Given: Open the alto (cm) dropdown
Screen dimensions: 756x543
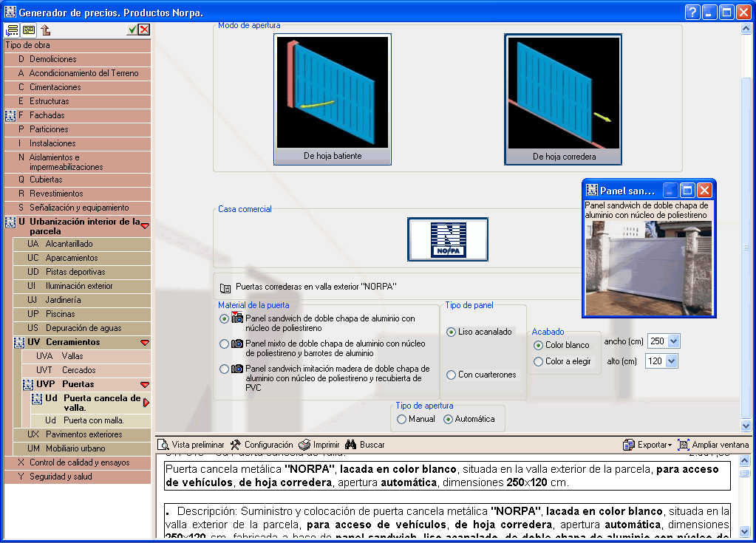Looking at the screenshot, I should (672, 361).
